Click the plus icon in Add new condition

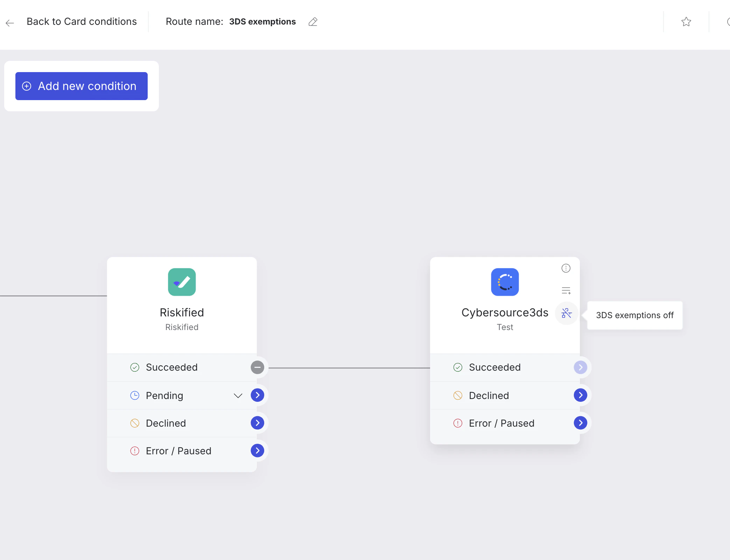[x=27, y=86]
